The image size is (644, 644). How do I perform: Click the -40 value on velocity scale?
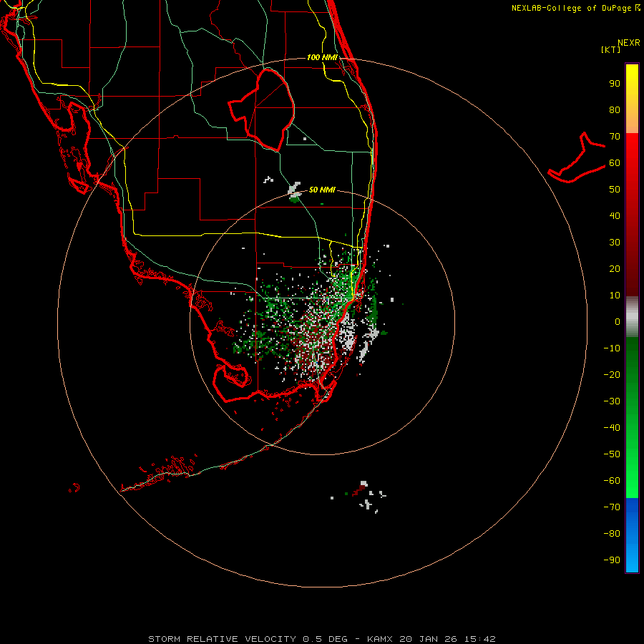(612, 428)
